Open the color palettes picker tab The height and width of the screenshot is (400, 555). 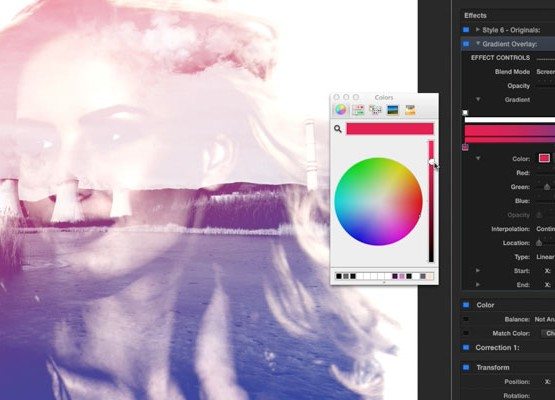click(375, 110)
